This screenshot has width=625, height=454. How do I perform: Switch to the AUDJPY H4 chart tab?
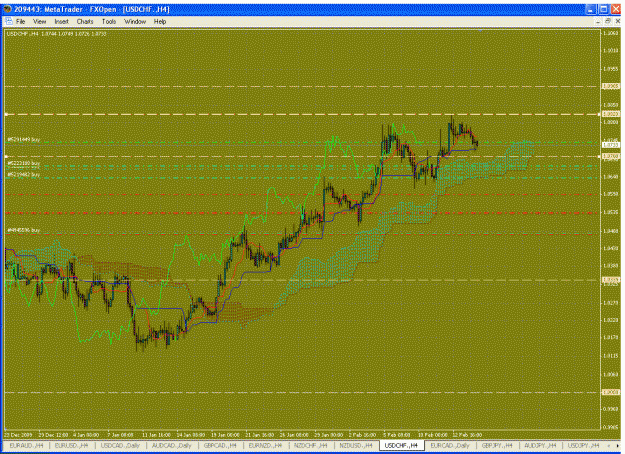[540, 445]
